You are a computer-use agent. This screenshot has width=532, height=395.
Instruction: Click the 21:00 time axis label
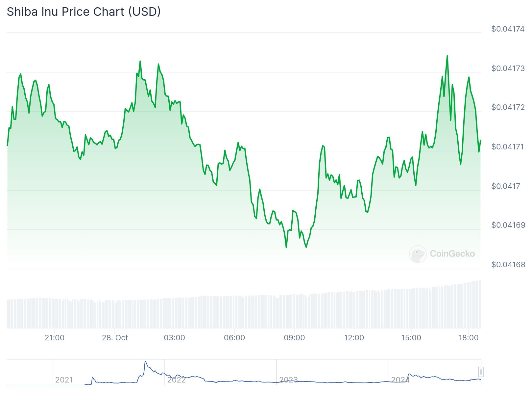coord(55,338)
